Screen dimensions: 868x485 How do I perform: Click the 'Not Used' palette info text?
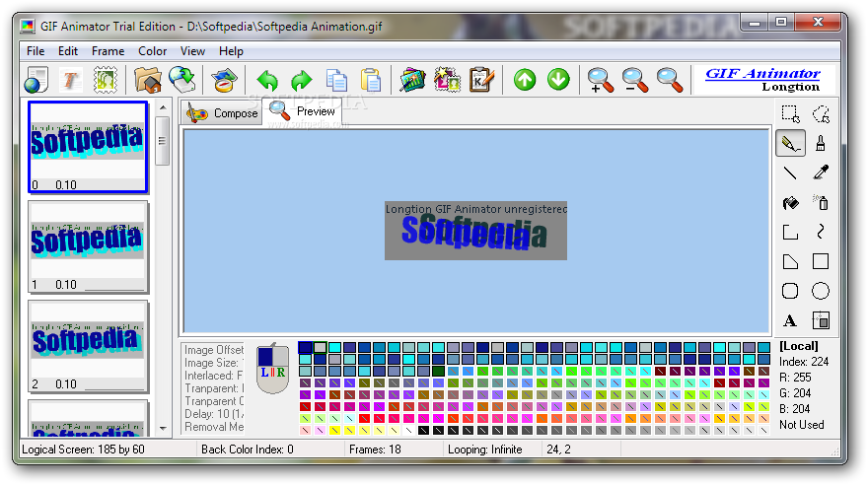point(802,425)
